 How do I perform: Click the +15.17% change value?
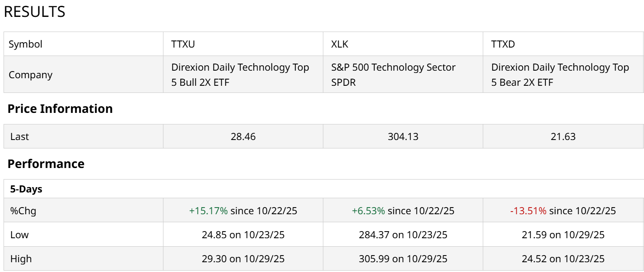tap(208, 211)
